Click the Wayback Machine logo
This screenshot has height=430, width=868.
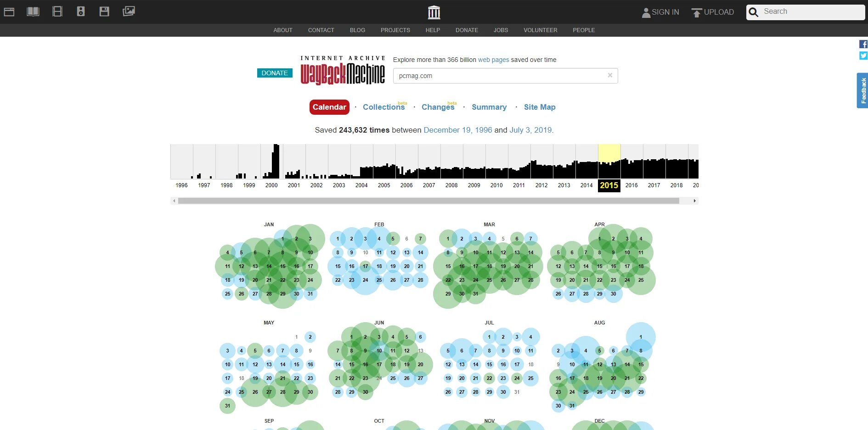[343, 71]
